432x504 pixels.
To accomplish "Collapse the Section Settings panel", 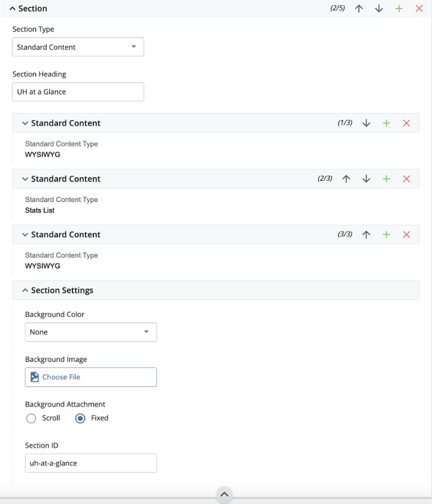I will pyautogui.click(x=25, y=290).
